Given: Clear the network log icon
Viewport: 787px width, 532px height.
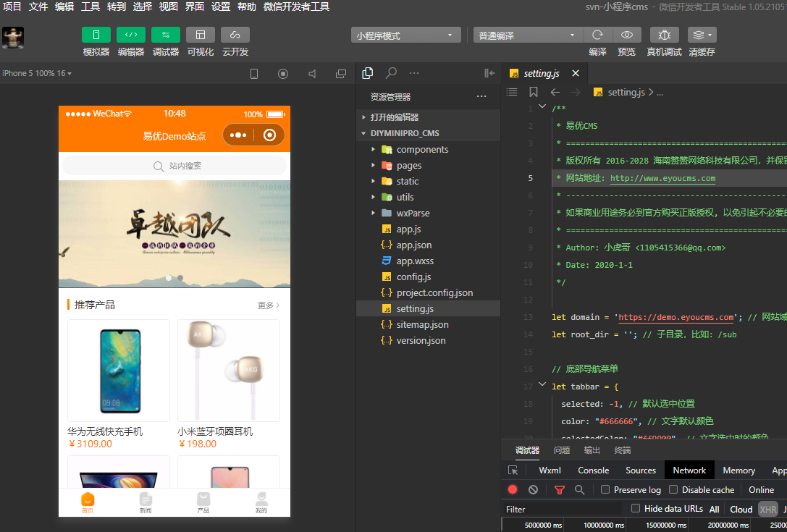Looking at the screenshot, I should tap(533, 489).
